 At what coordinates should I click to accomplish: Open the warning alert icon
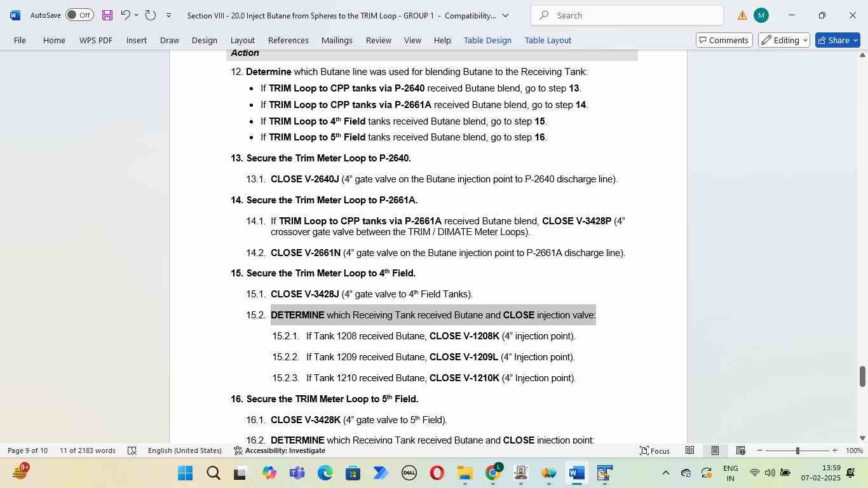[x=742, y=16]
